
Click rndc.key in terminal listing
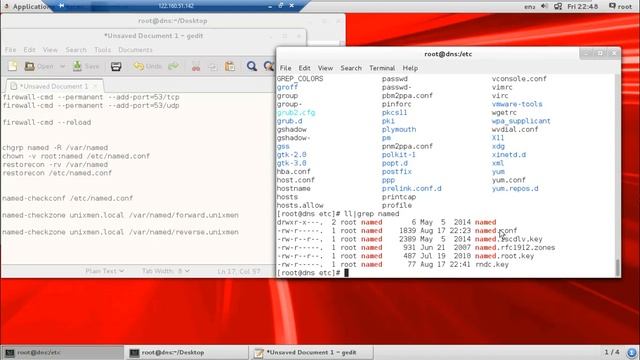click(x=492, y=264)
